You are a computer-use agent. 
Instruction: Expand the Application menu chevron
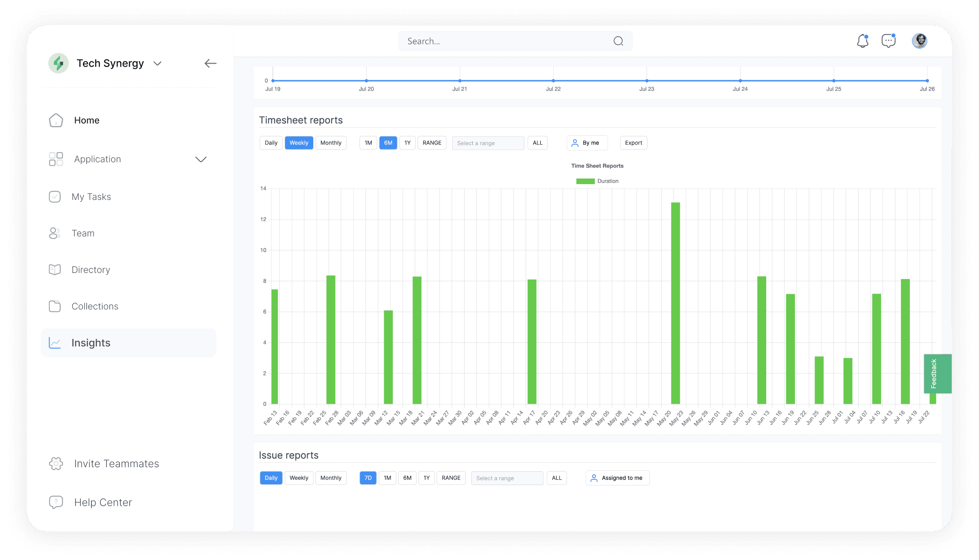click(201, 159)
